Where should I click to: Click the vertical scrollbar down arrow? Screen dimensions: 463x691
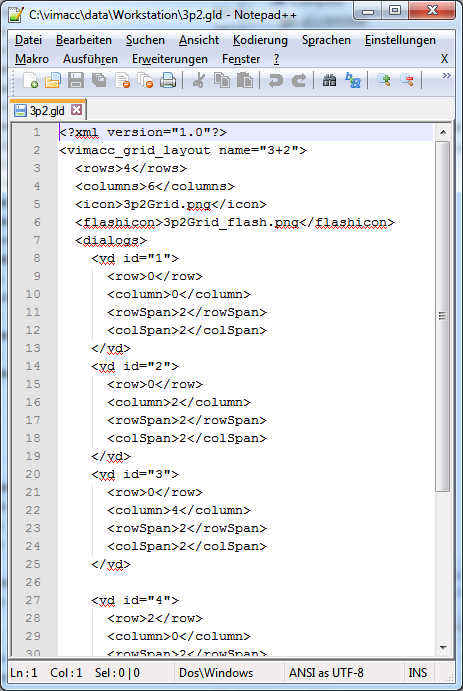pos(443,648)
